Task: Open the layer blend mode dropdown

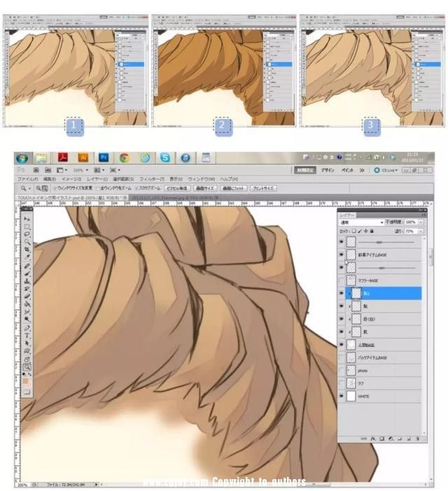Action: click(361, 222)
